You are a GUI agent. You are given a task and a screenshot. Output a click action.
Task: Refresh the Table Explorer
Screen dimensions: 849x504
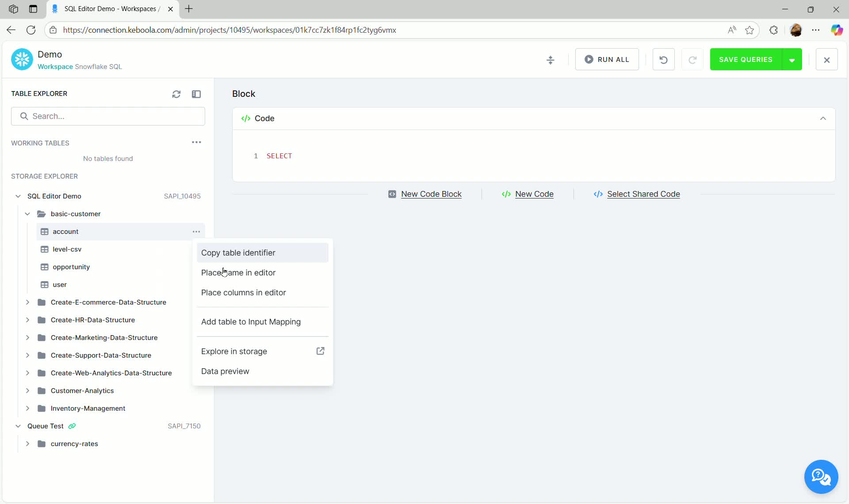click(176, 94)
